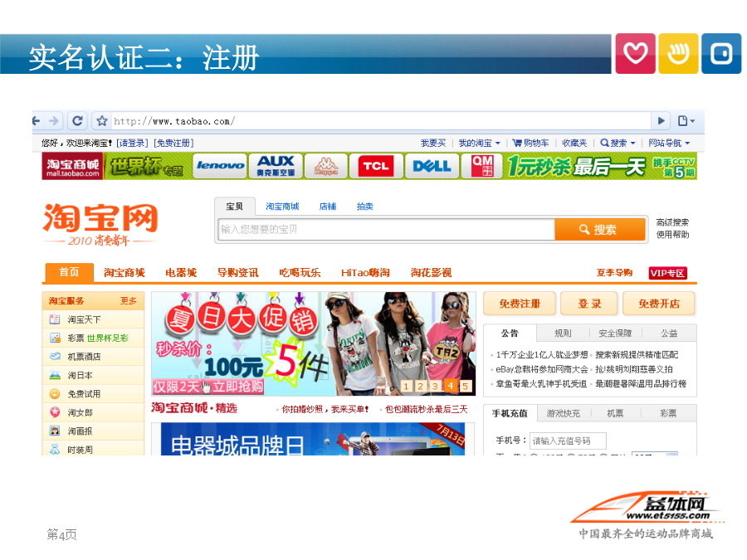
Task: Click the blue square icon on slide header
Action: 721,53
